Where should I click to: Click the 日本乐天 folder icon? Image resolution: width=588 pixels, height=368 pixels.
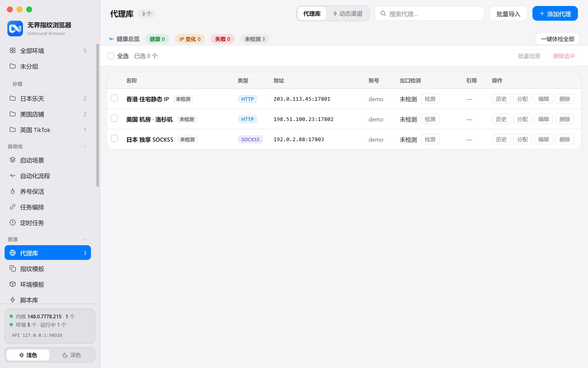[x=13, y=98]
